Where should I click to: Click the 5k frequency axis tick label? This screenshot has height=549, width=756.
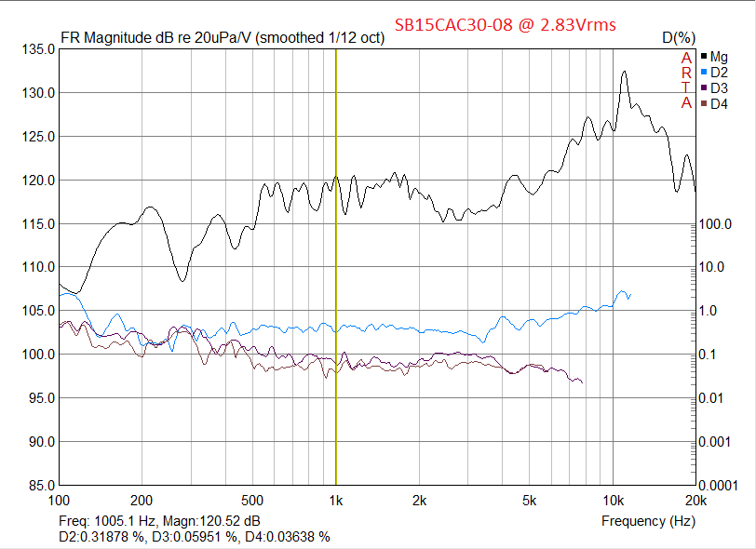pyautogui.click(x=530, y=501)
